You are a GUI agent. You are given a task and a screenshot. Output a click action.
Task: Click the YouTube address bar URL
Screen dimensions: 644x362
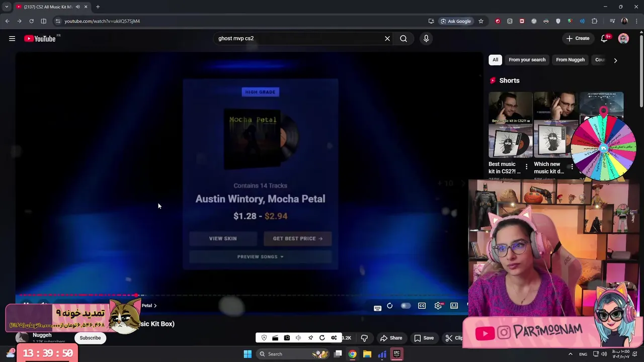(102, 21)
